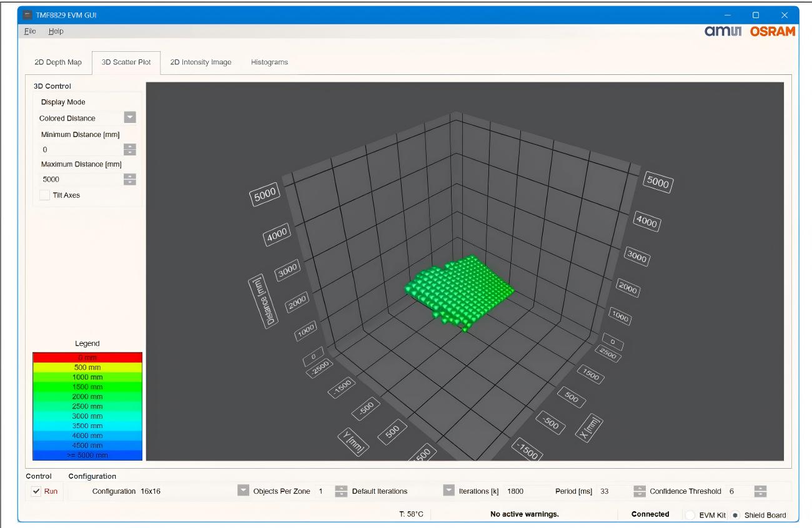
Task: Click the ams OSRAM logo
Action: point(750,31)
